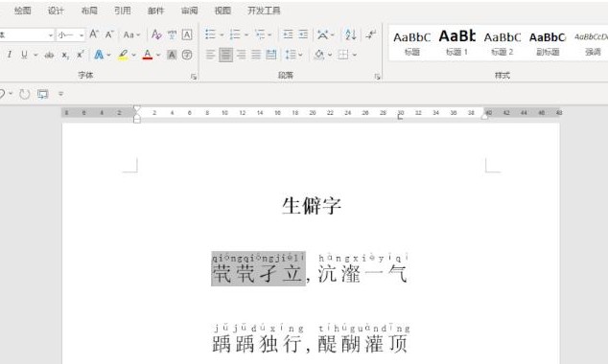The image size is (608, 364).
Task: Click the Sort A-Z icon
Action: click(351, 34)
